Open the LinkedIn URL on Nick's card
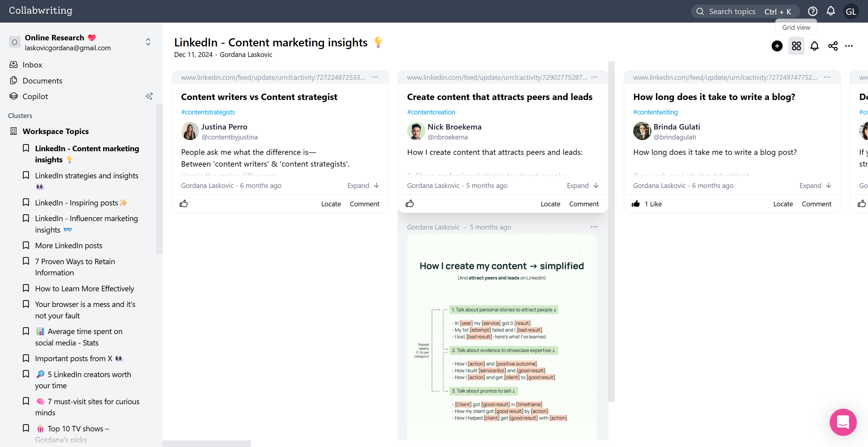Image resolution: width=868 pixels, height=447 pixels. 497,77
